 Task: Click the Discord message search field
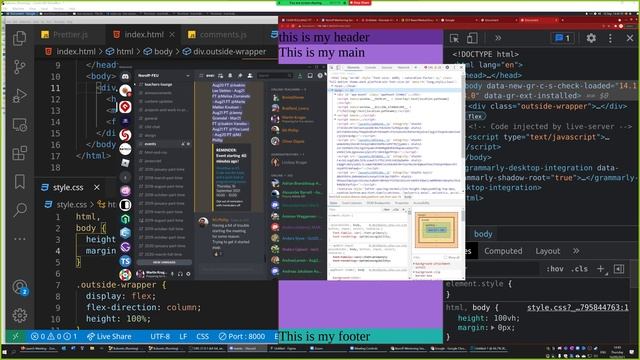click(x=275, y=76)
